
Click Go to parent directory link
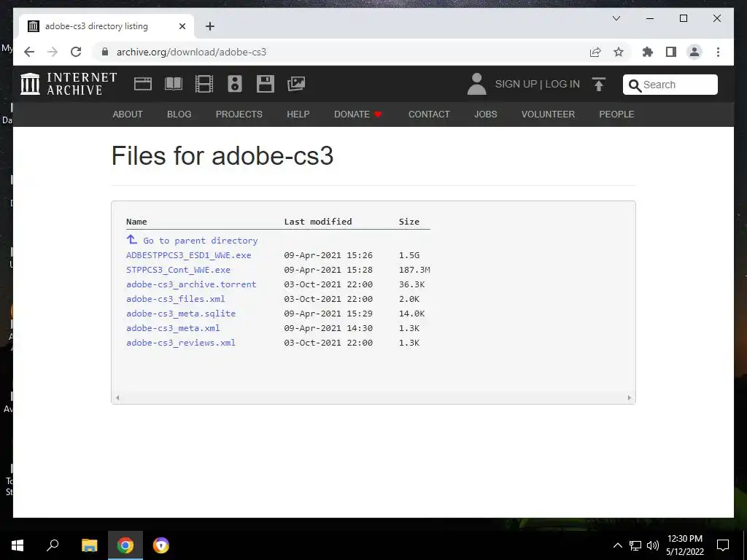click(192, 241)
